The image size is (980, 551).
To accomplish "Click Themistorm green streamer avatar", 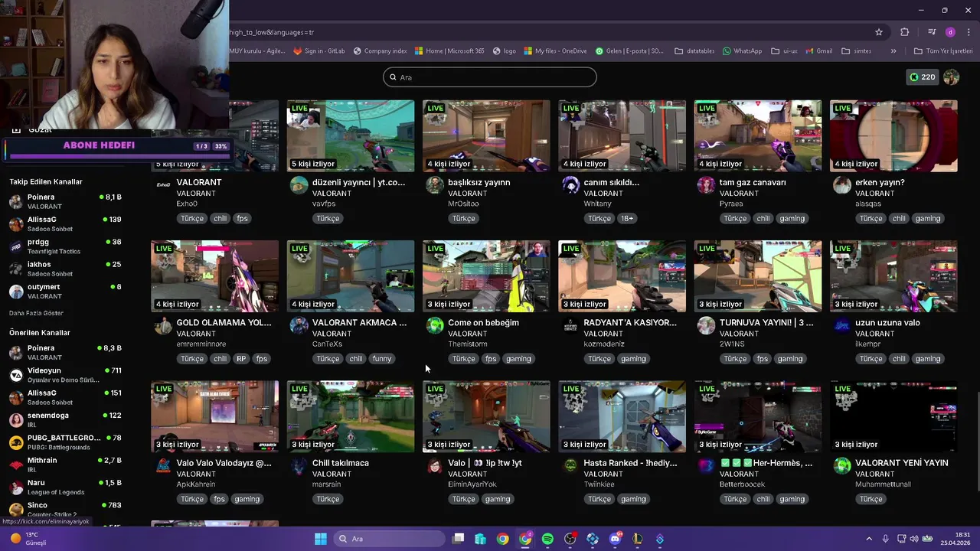I will (x=435, y=325).
